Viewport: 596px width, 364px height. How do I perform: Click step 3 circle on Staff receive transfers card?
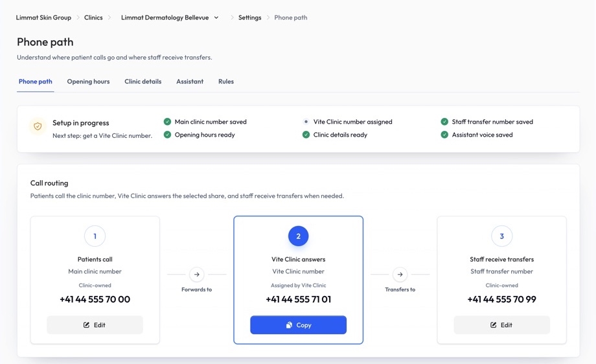point(501,236)
